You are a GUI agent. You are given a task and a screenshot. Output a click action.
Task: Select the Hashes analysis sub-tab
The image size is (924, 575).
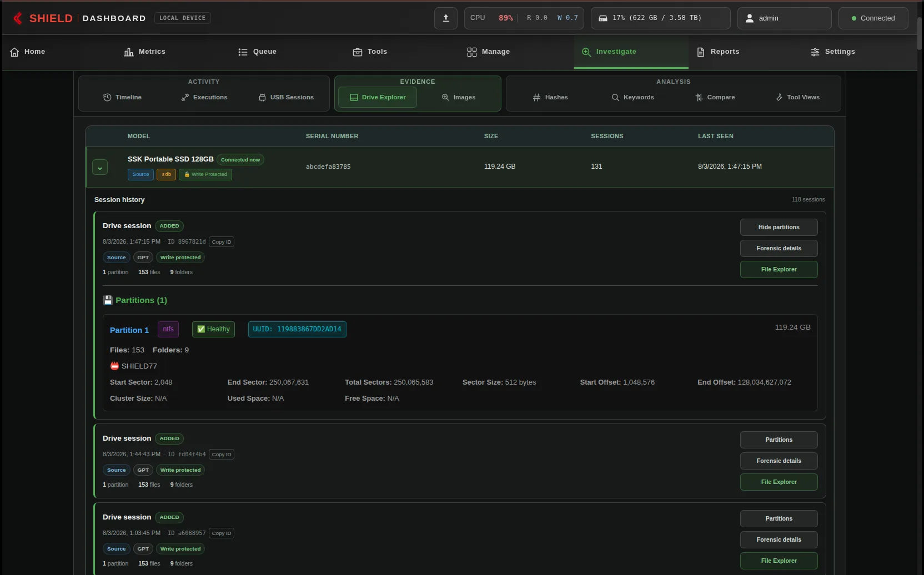(550, 97)
